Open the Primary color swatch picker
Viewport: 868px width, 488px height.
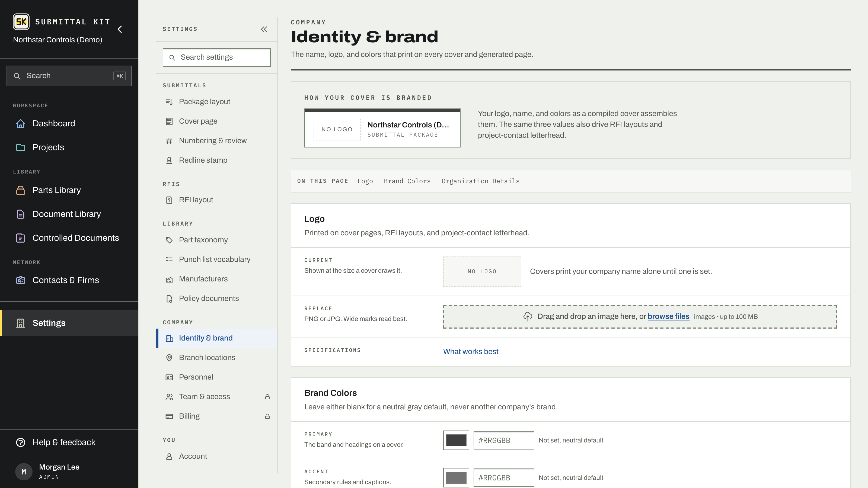click(456, 441)
